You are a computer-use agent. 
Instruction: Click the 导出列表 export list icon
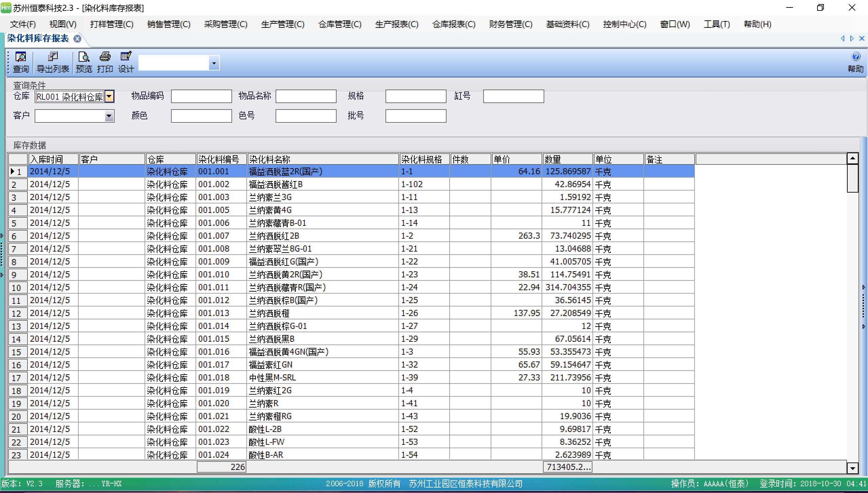(x=53, y=62)
